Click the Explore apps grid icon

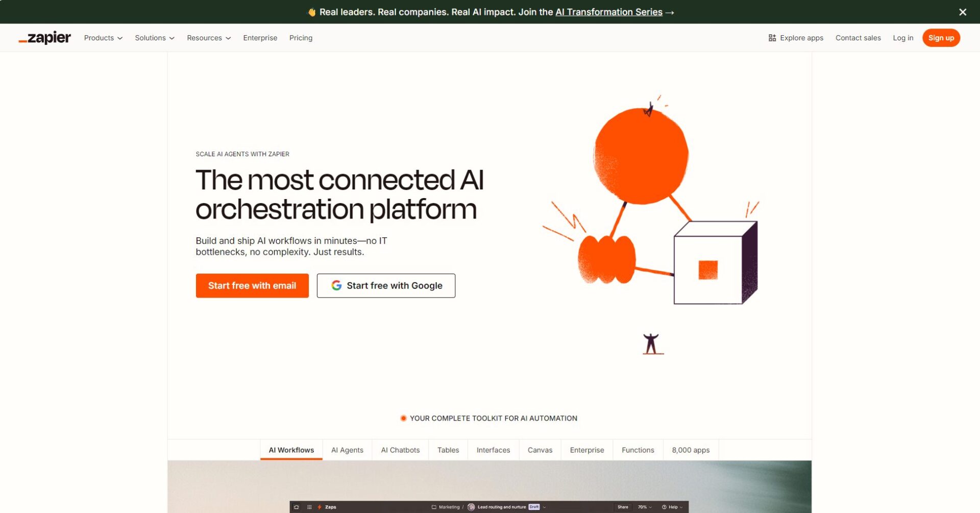[x=772, y=38]
